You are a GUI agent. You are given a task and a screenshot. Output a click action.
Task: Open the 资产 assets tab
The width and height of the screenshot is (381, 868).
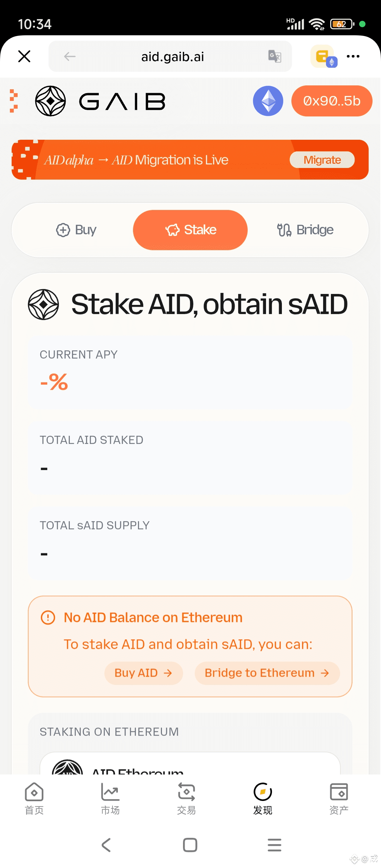click(x=339, y=799)
